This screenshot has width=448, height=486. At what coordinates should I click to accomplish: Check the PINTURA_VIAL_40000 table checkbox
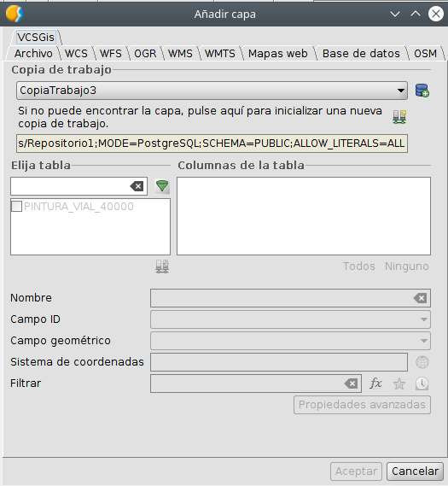17,207
